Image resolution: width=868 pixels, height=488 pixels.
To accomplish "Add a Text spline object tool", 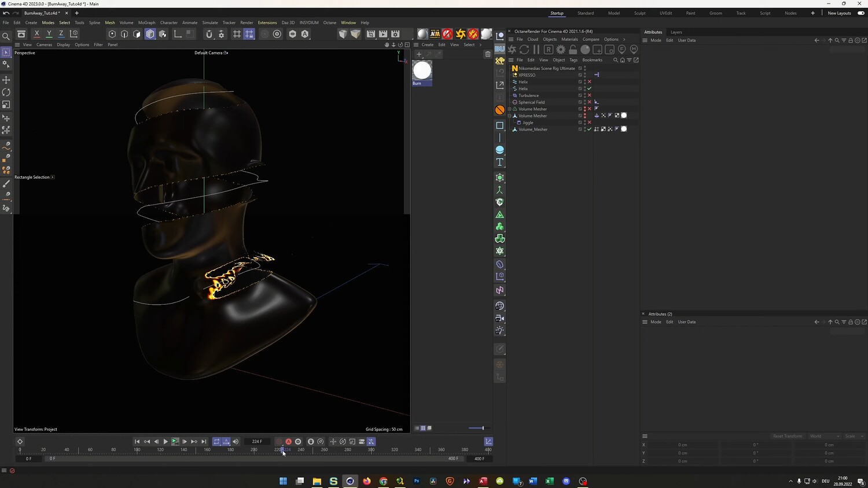I will (500, 162).
